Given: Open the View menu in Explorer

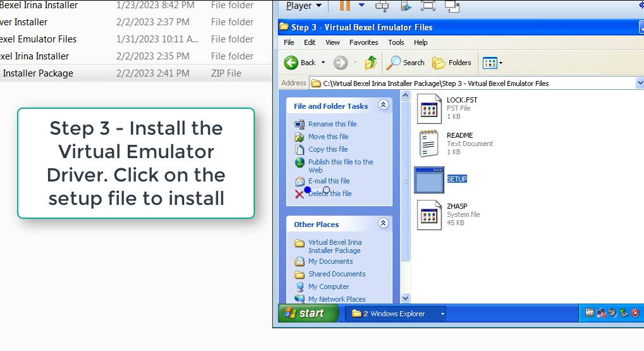Looking at the screenshot, I should pyautogui.click(x=332, y=42).
